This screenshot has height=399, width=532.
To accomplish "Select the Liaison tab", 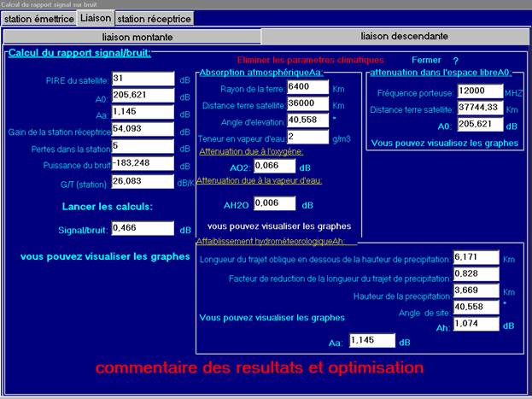I will click(x=96, y=18).
